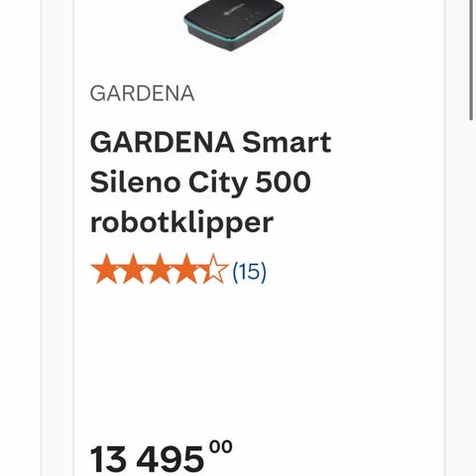The height and width of the screenshot is (476, 476).
Task: Click the 13 495 price
Action: pyautogui.click(x=147, y=459)
